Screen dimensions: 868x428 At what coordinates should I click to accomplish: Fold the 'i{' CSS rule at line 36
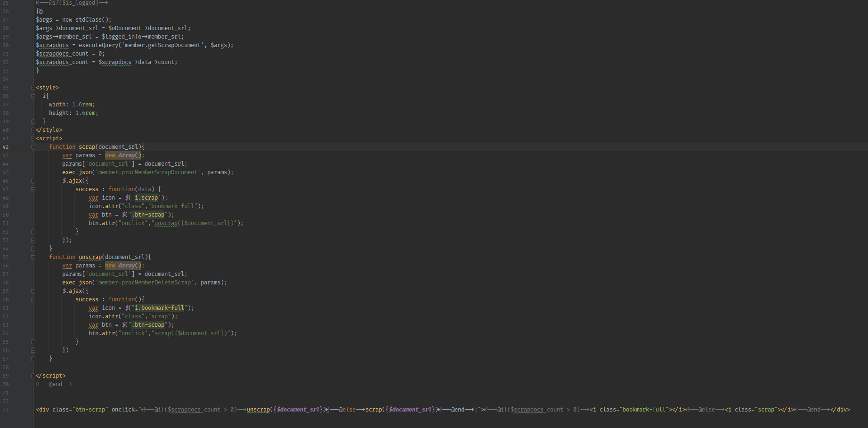click(x=33, y=96)
